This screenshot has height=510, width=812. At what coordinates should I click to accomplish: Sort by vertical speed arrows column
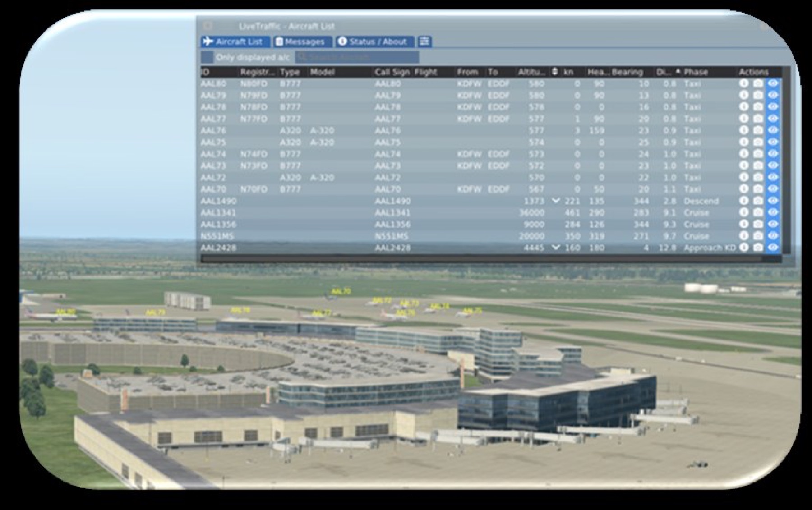555,72
